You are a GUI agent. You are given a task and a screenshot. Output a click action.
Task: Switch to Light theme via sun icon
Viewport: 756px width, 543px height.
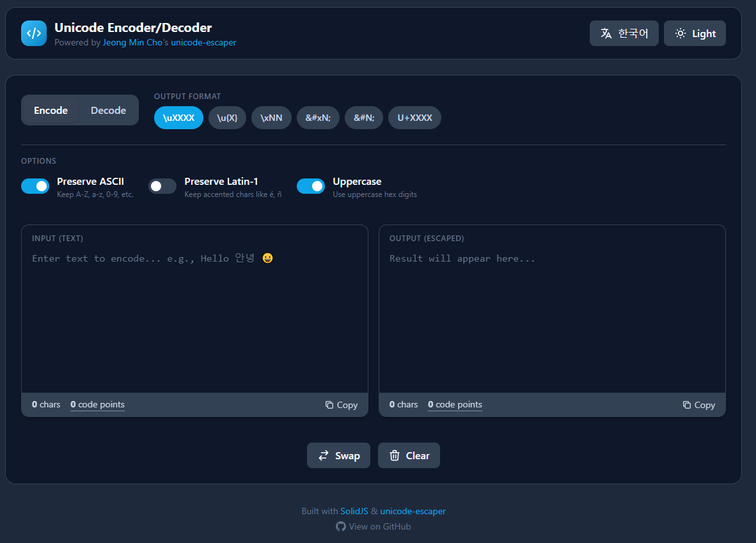tap(681, 33)
